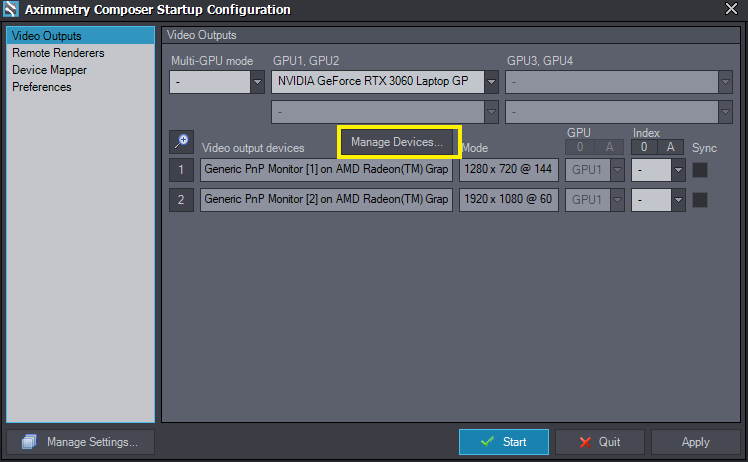
Task: Click the Index 0 toggle button
Action: click(x=644, y=147)
